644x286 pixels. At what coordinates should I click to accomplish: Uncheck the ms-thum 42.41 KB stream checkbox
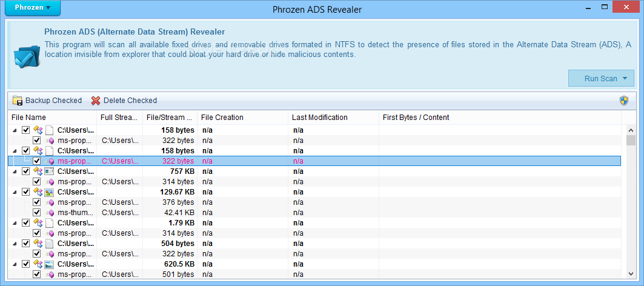36,213
